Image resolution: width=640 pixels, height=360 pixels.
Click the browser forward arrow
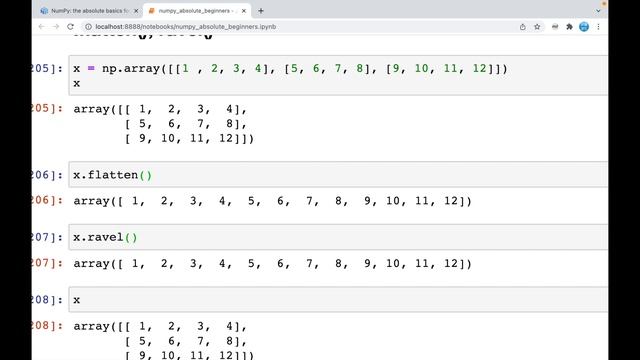56,27
